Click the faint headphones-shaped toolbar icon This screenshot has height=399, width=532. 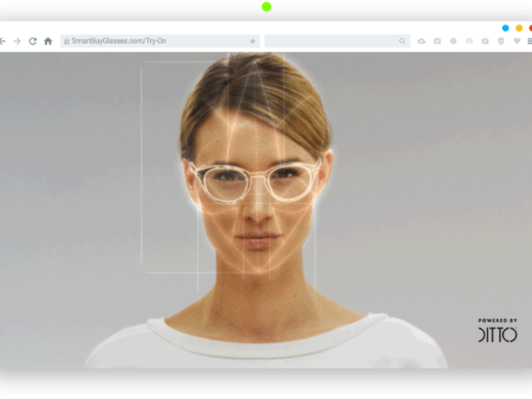click(x=469, y=41)
